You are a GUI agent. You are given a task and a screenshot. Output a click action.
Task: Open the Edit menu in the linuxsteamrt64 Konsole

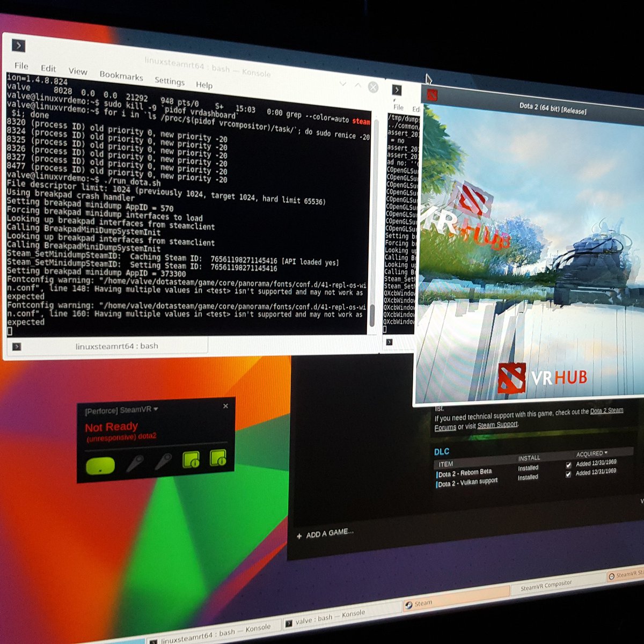coord(48,68)
